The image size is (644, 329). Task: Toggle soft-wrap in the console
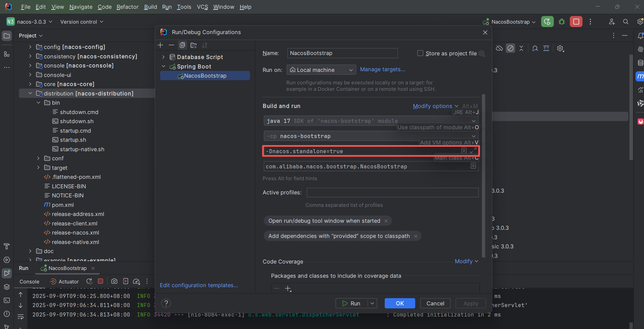21,317
